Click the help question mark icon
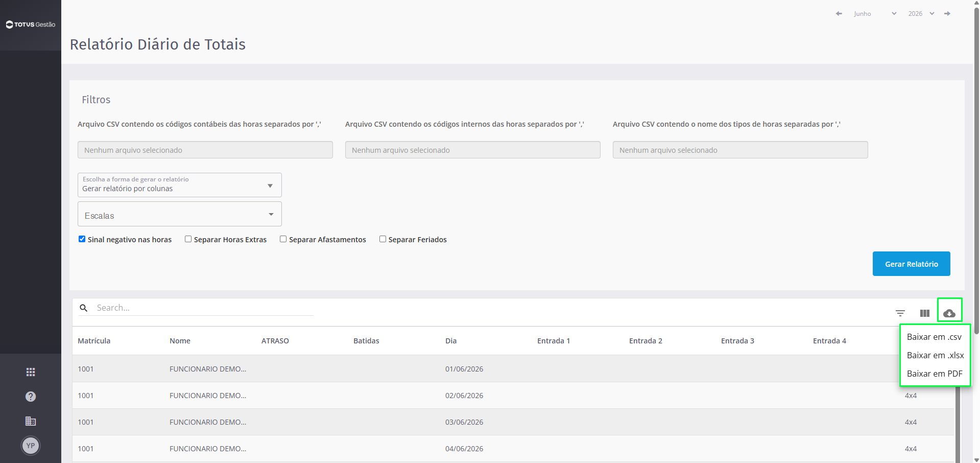Screen dimensions: 980x463 pos(31,397)
